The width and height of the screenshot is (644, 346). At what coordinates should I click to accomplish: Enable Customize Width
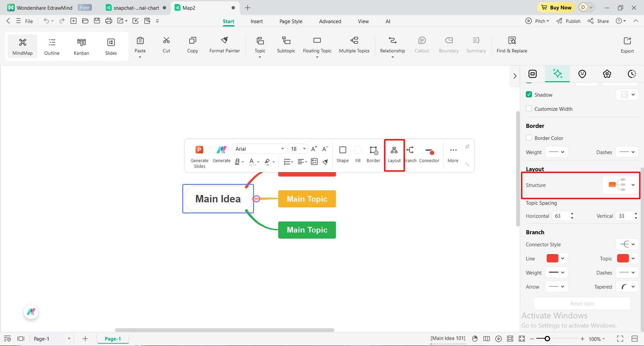pyautogui.click(x=529, y=108)
